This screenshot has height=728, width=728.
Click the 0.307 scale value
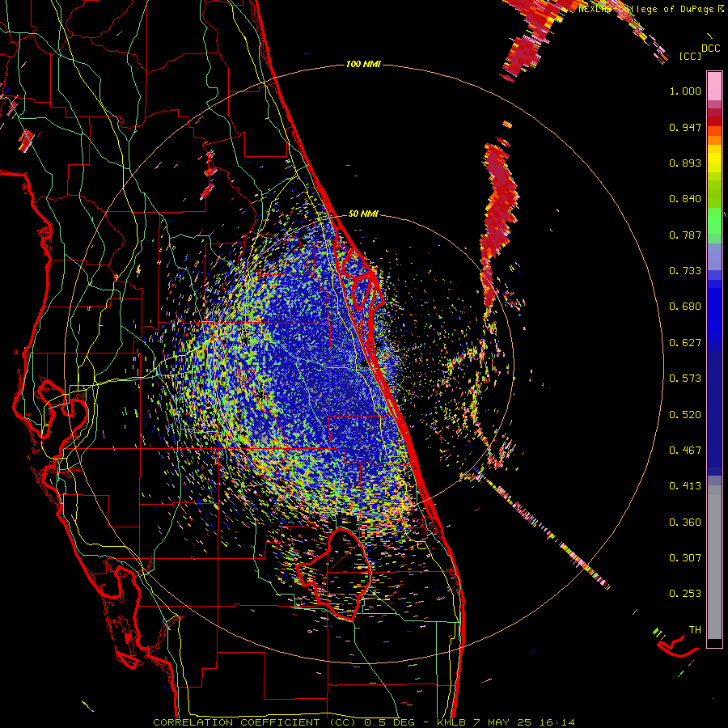(x=685, y=558)
